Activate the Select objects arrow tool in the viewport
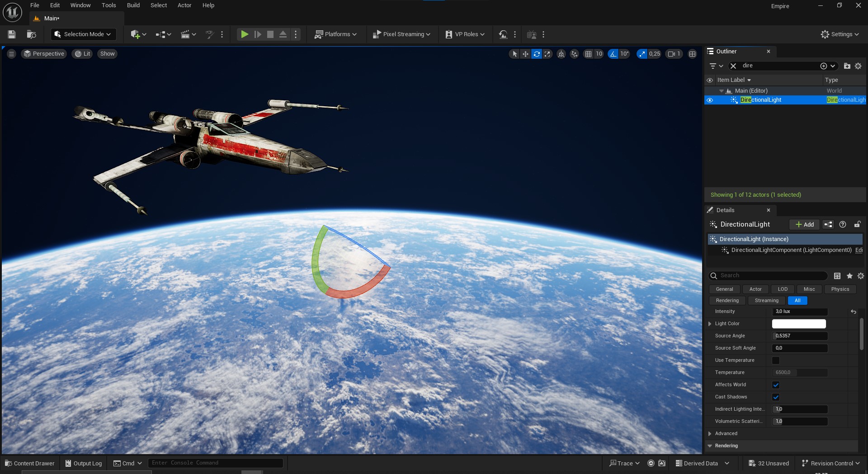The height and width of the screenshot is (474, 868). (x=514, y=54)
